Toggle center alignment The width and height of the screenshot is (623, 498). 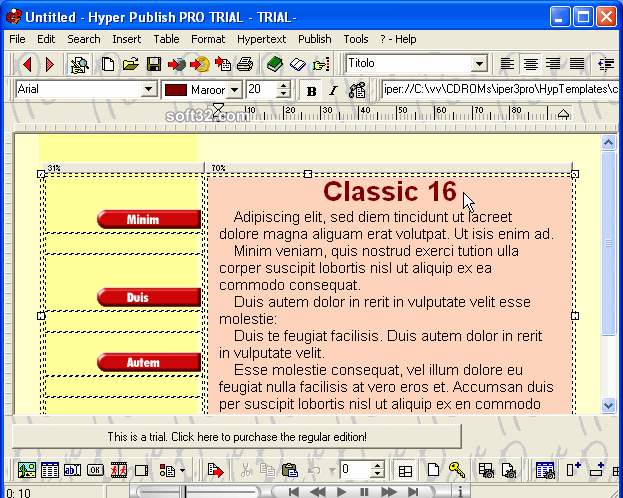[530, 64]
